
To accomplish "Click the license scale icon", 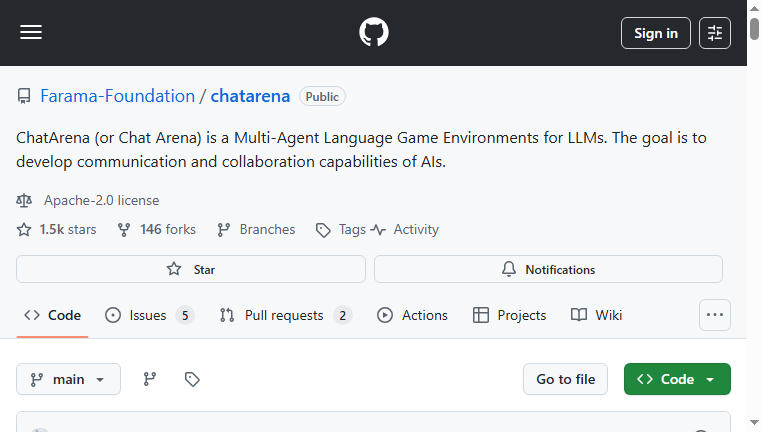I will coord(24,200).
